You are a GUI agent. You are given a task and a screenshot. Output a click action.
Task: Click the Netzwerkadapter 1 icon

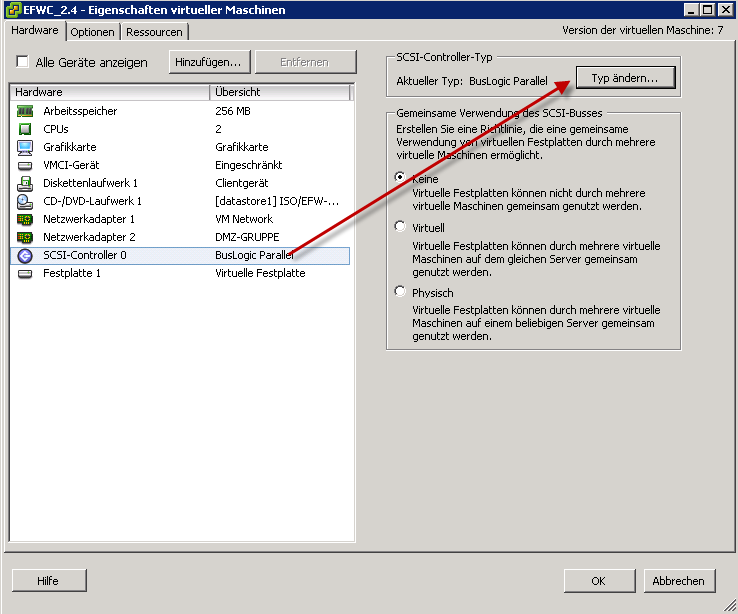tap(25, 219)
